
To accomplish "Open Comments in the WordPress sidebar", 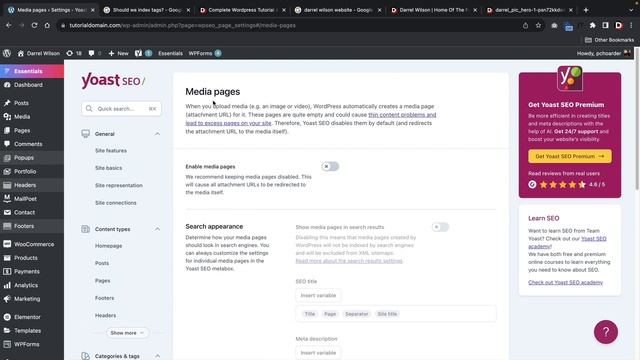I will (x=28, y=144).
